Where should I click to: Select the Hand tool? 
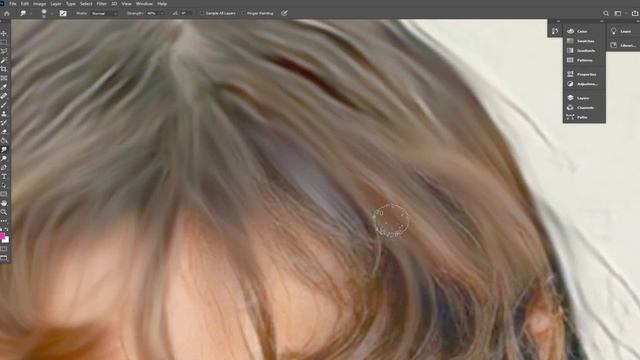pyautogui.click(x=4, y=203)
